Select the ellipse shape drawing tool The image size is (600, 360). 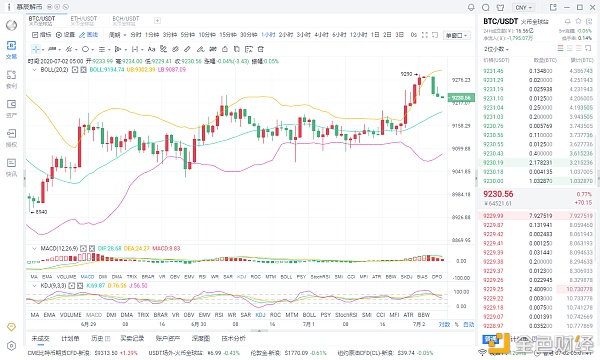[85, 49]
